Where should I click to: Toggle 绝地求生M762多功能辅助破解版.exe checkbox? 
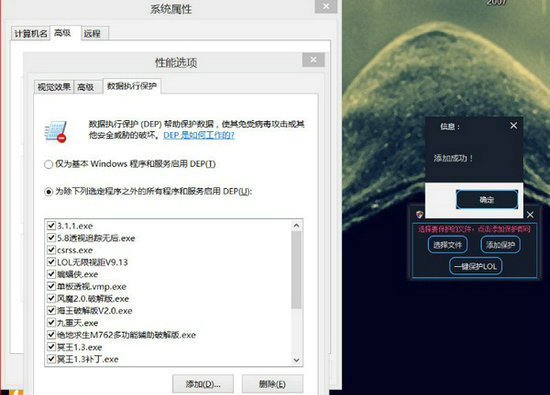(x=51, y=335)
